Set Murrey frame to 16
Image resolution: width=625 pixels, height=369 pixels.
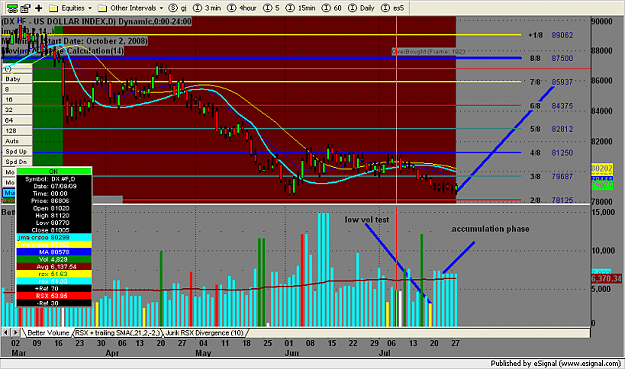click(x=18, y=100)
